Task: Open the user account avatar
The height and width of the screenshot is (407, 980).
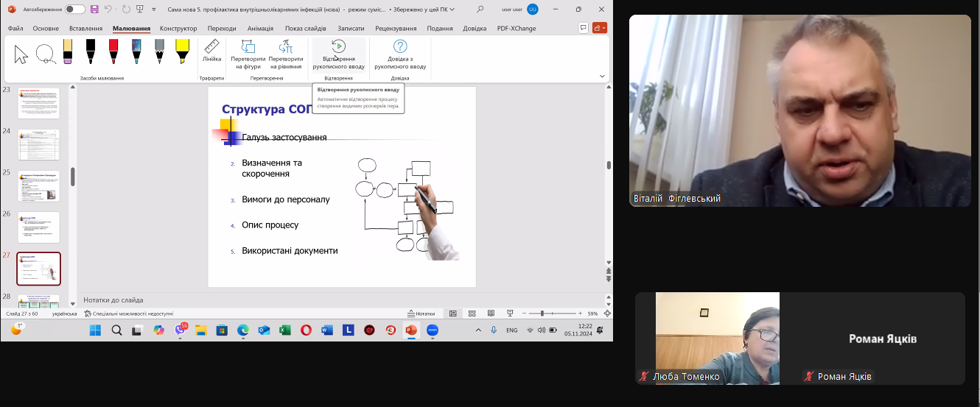Action: 533,9
